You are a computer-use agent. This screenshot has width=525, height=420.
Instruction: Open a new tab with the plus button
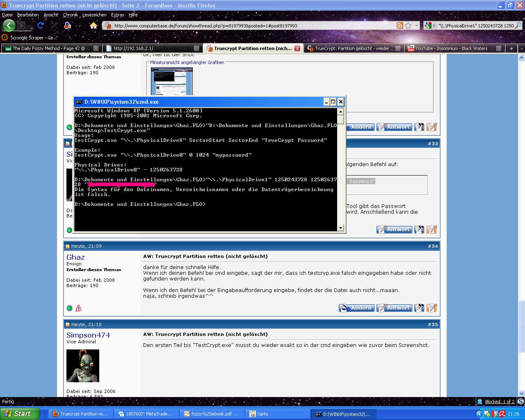coord(511,48)
